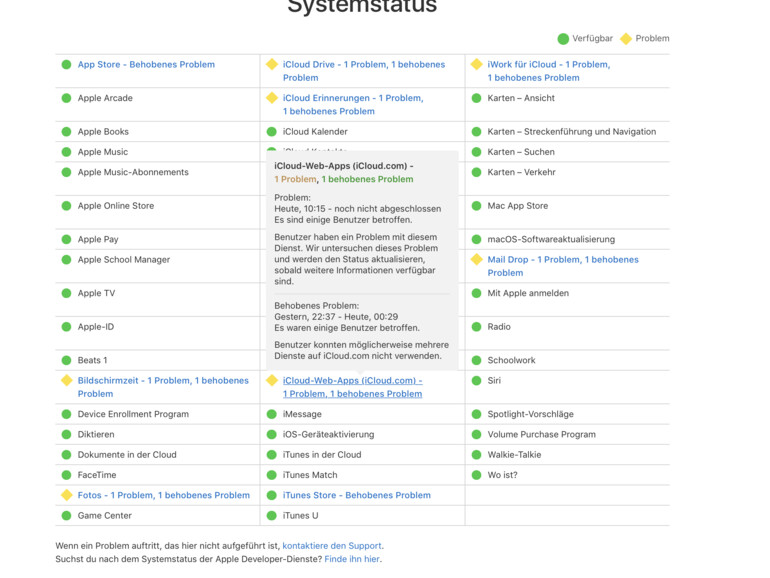770x578 pixels.
Task: Click the yellow diamond beside iCloud Drive
Action: 272,65
